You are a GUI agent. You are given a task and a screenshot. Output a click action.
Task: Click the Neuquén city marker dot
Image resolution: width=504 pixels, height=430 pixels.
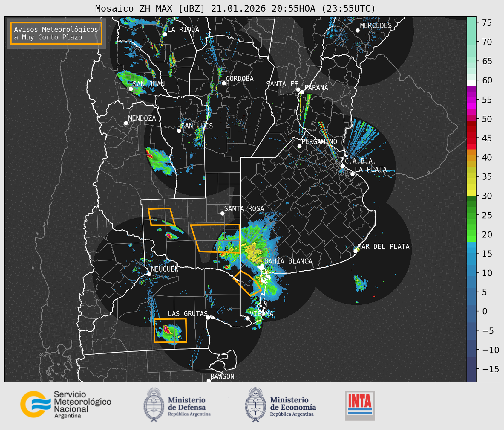click(x=149, y=274)
